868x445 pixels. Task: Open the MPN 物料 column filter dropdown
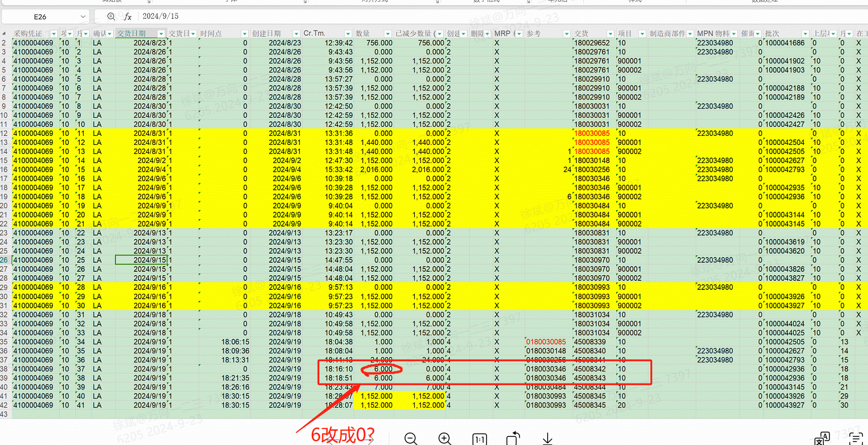point(734,34)
